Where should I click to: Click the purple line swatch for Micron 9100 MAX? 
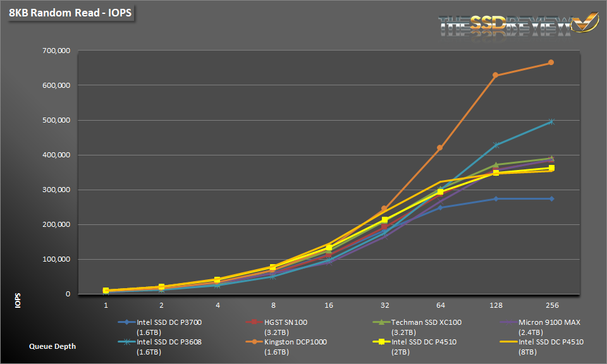508,322
